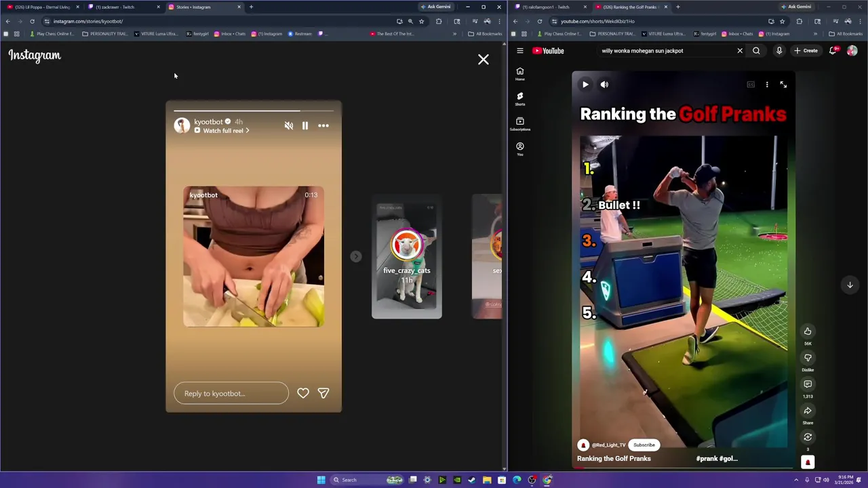This screenshot has height=488, width=868.
Task: Click the YouTube Create button
Action: [806, 51]
